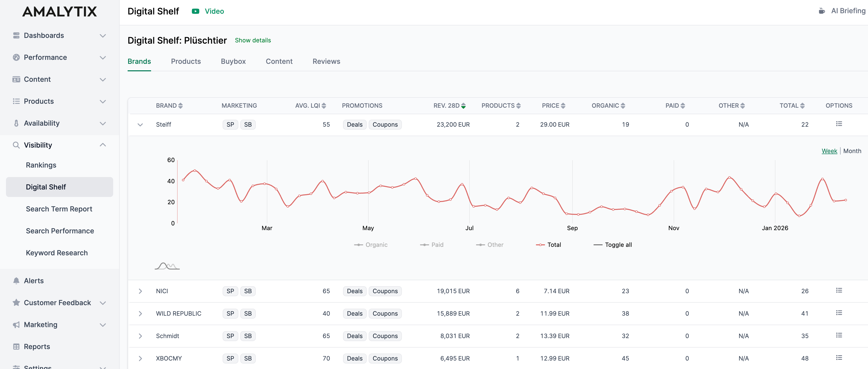Viewport: 868px width, 369px height.
Task: Click the small chart type icon below graph
Action: (167, 266)
